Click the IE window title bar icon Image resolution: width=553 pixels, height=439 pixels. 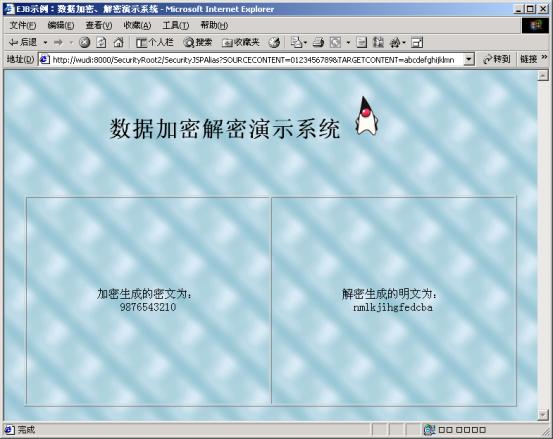pyautogui.click(x=10, y=9)
